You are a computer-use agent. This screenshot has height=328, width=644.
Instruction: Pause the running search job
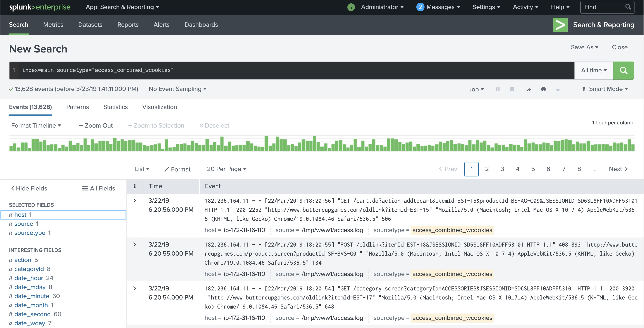point(498,89)
